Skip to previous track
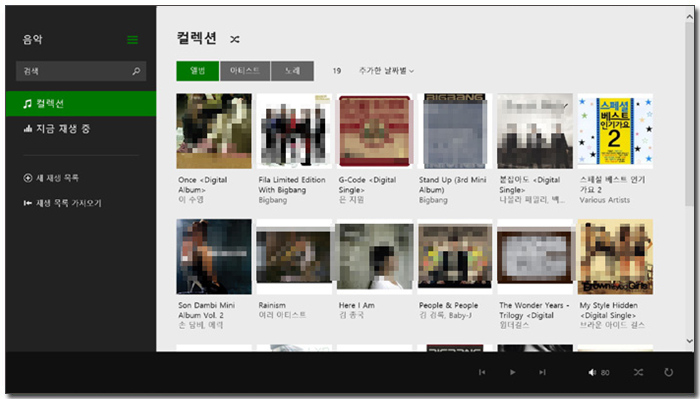Viewport: 700px width, 399px height. (x=482, y=372)
